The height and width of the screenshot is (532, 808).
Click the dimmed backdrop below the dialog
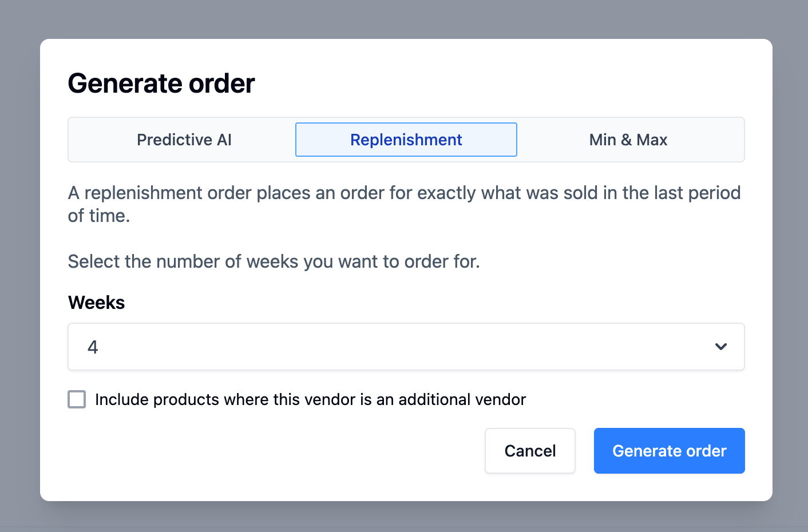click(404, 517)
